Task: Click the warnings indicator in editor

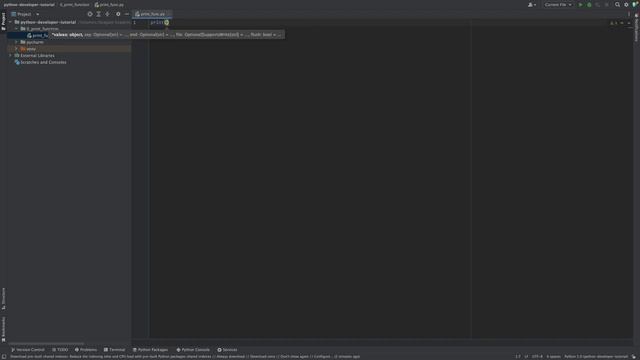Action: point(613,23)
